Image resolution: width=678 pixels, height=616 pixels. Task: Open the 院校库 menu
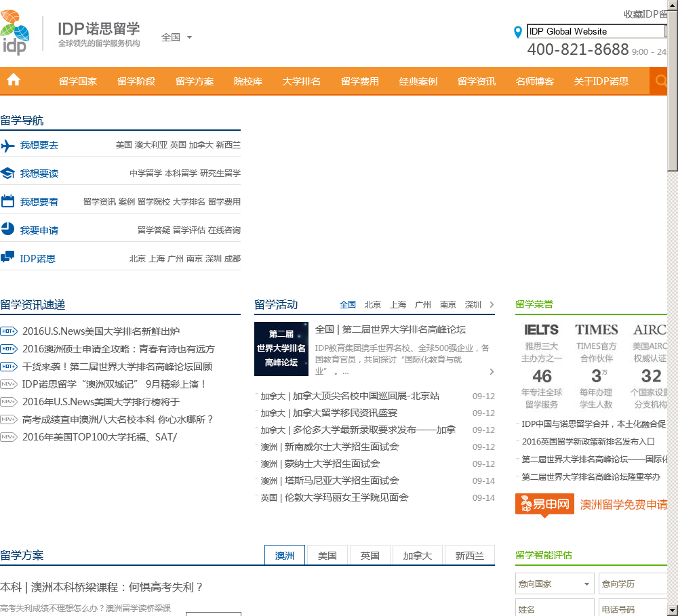[248, 81]
